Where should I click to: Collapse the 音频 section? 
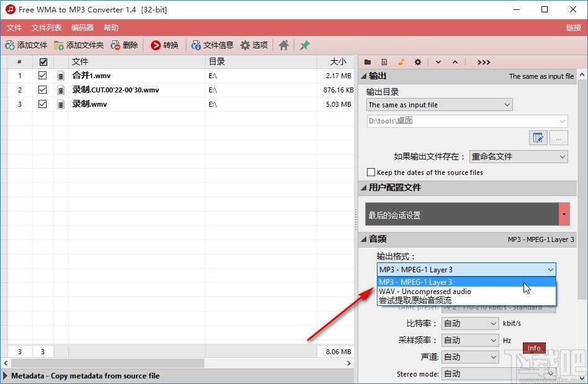pyautogui.click(x=364, y=239)
